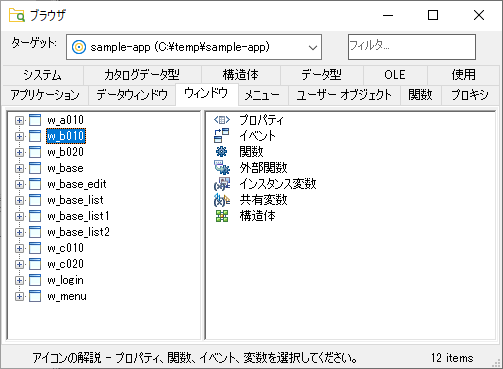Click the w_base_list window icon
This screenshot has height=369, width=503.
(35, 200)
